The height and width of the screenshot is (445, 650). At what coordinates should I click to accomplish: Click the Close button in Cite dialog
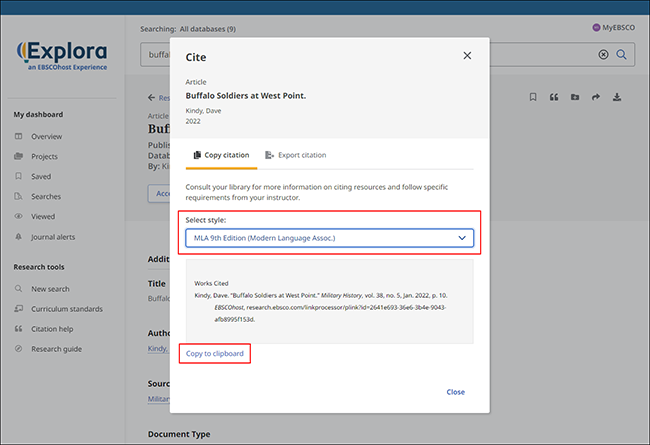click(456, 392)
